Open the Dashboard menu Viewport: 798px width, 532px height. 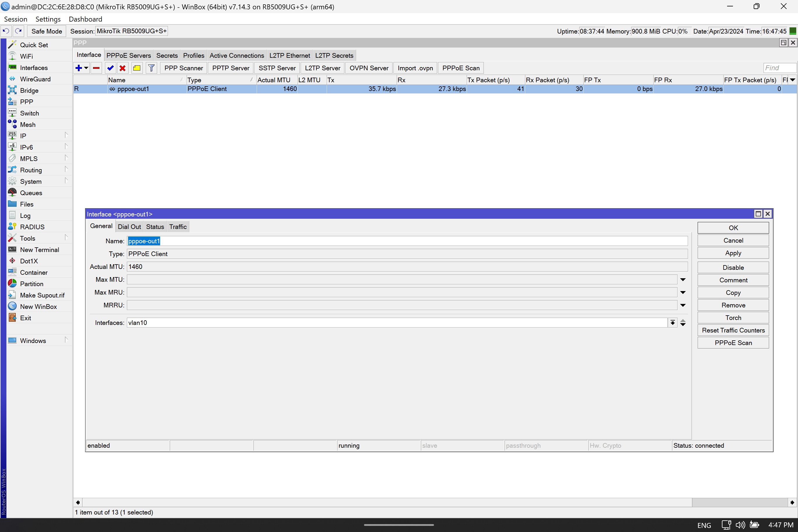85,19
